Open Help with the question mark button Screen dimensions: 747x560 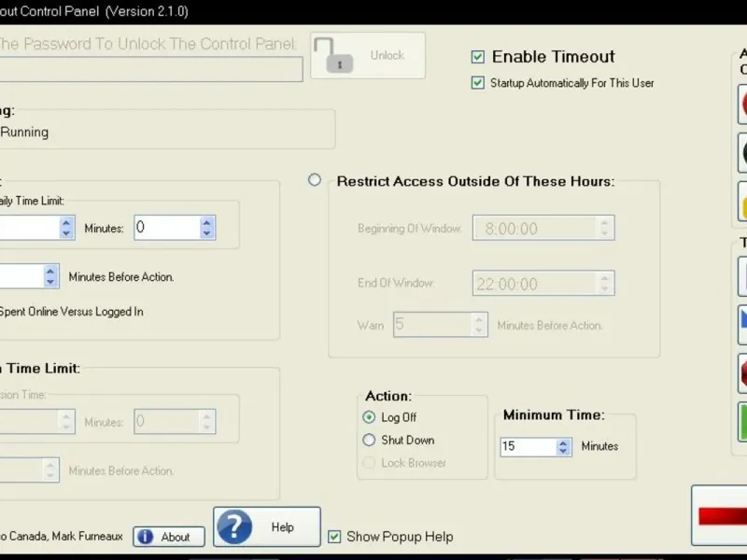coord(267,526)
